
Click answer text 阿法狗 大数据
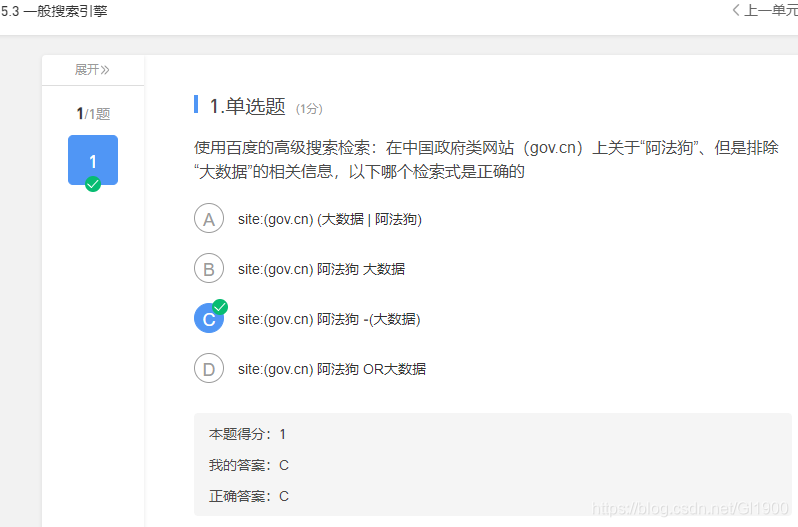pos(321,269)
